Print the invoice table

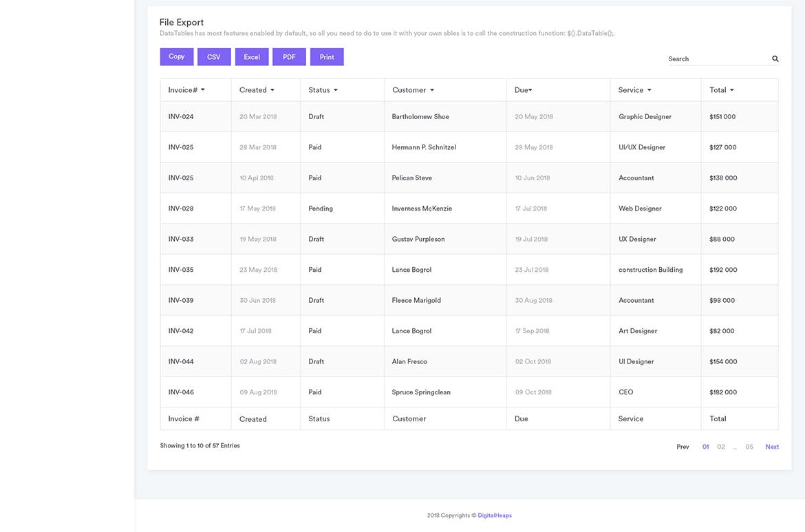[x=327, y=57]
